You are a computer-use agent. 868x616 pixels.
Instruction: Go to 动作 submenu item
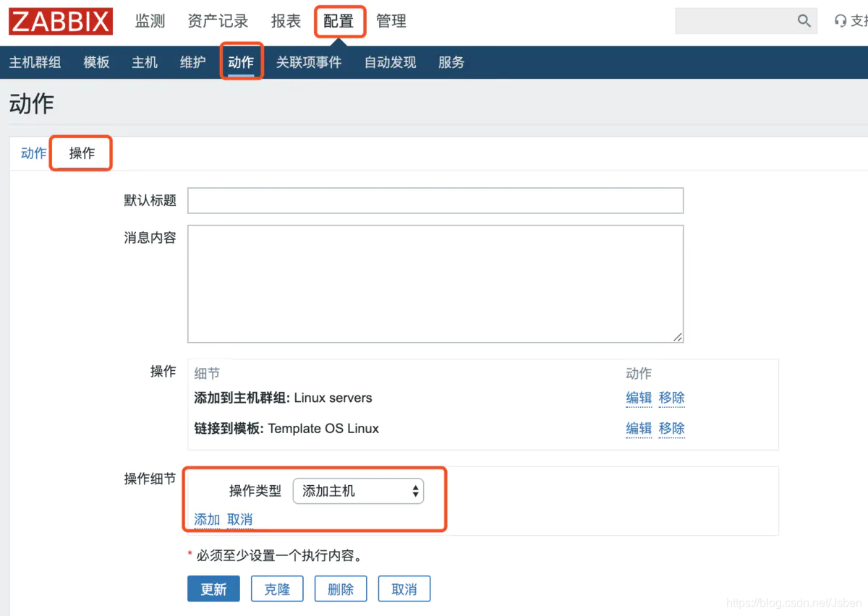(x=241, y=62)
